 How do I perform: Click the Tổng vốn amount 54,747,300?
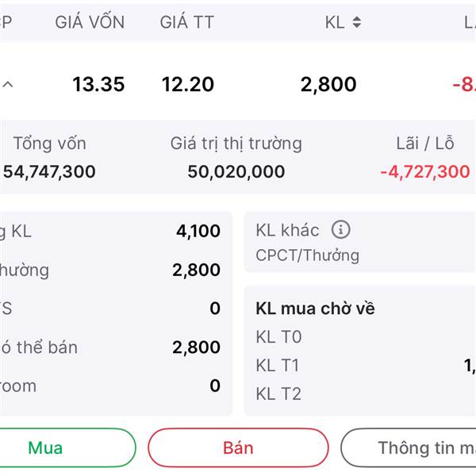point(49,171)
